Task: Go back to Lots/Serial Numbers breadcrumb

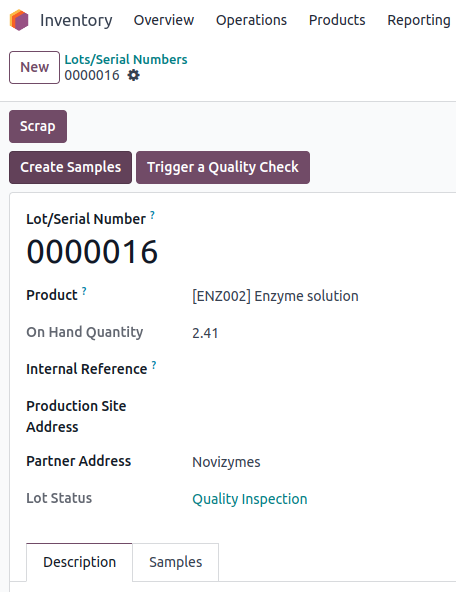Action: pyautogui.click(x=126, y=59)
